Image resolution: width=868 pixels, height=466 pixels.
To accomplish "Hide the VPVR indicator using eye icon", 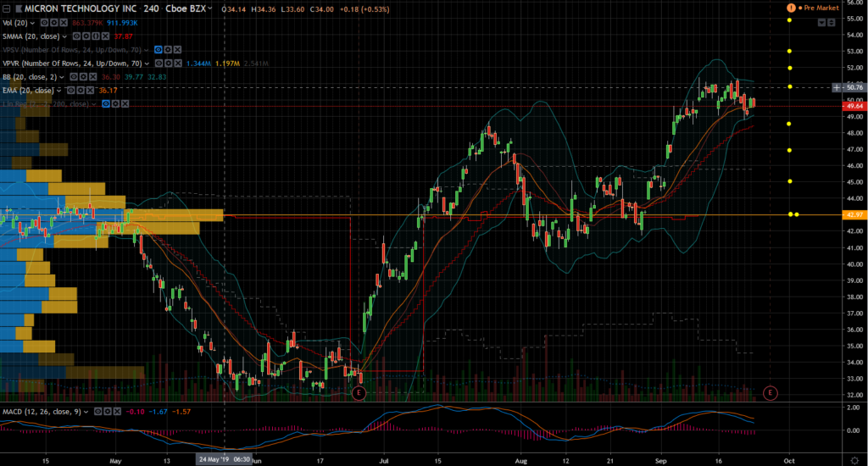I will click(x=159, y=64).
